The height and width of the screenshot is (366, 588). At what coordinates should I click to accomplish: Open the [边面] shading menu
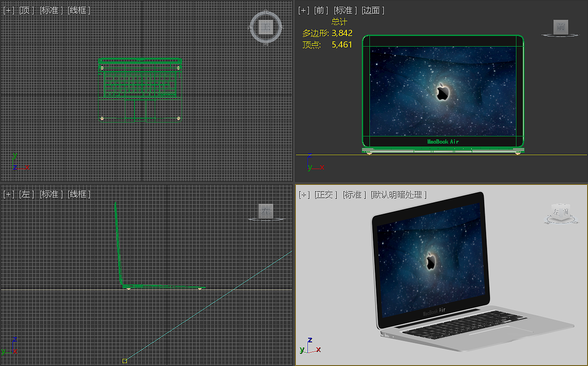pyautogui.click(x=373, y=10)
